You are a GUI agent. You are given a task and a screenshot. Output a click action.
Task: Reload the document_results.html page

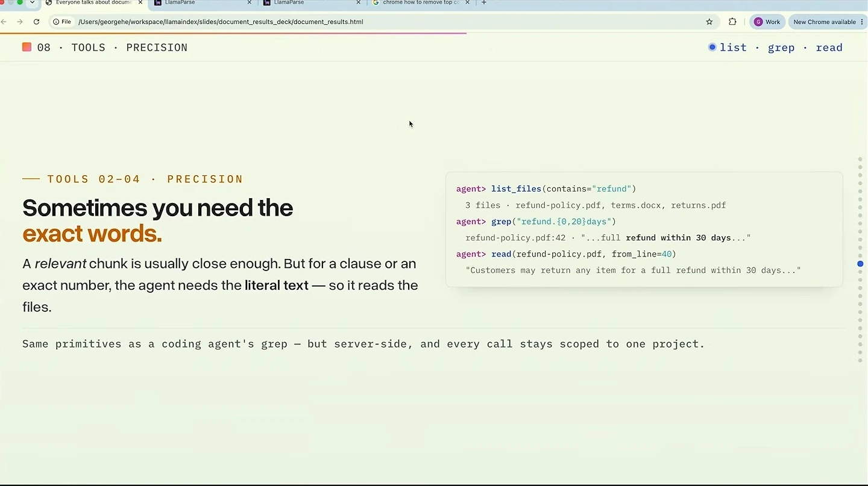(x=36, y=22)
